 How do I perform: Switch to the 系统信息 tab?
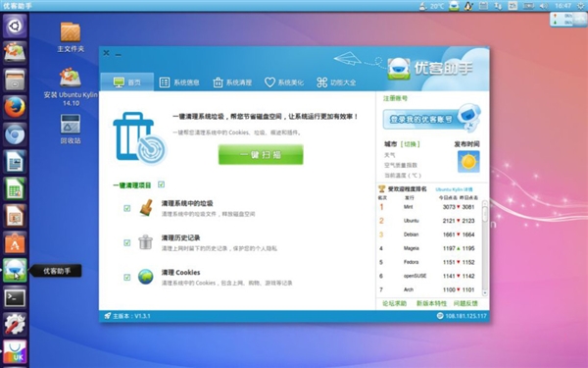[179, 82]
